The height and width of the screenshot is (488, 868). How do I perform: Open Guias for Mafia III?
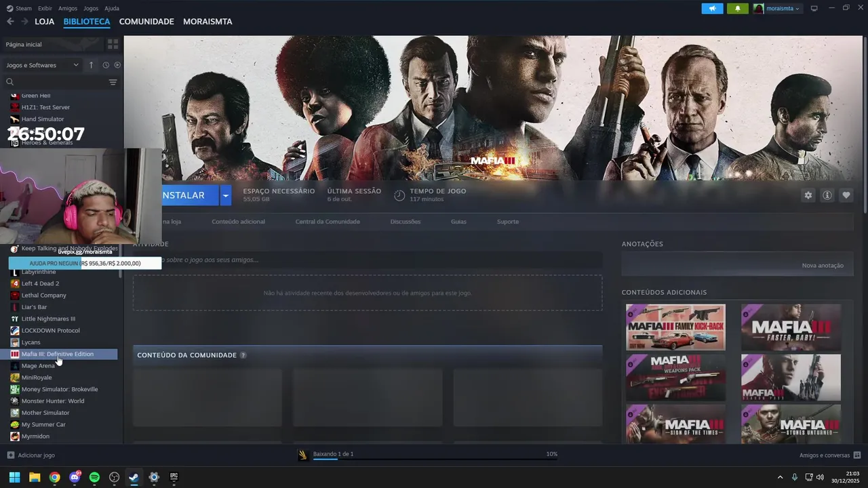pyautogui.click(x=458, y=222)
